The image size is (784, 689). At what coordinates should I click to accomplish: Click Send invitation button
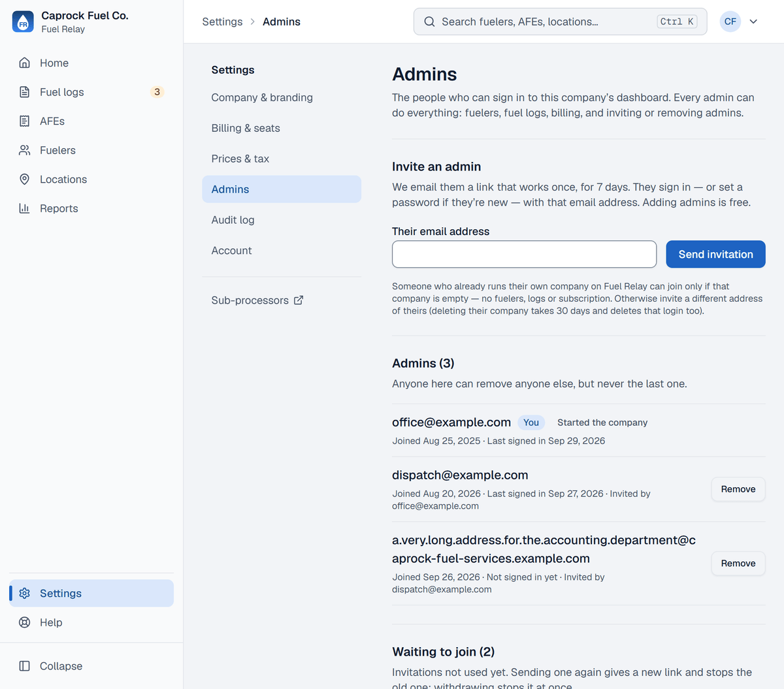(x=715, y=254)
